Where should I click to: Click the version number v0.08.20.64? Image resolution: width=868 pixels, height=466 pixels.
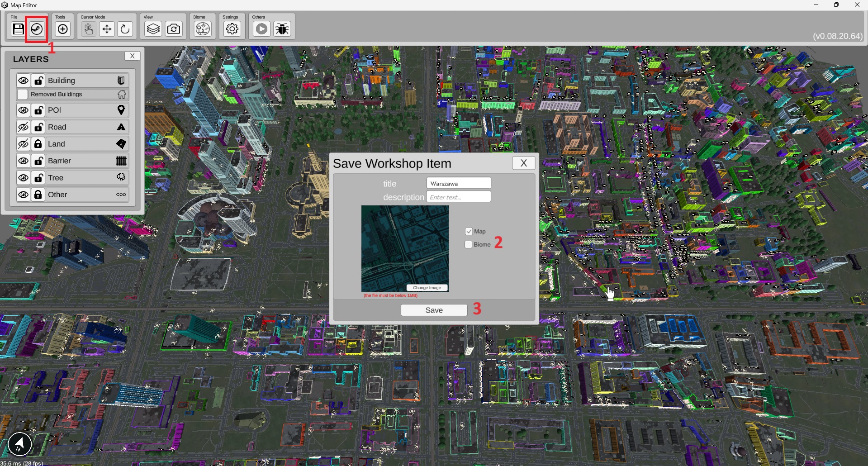[x=838, y=36]
